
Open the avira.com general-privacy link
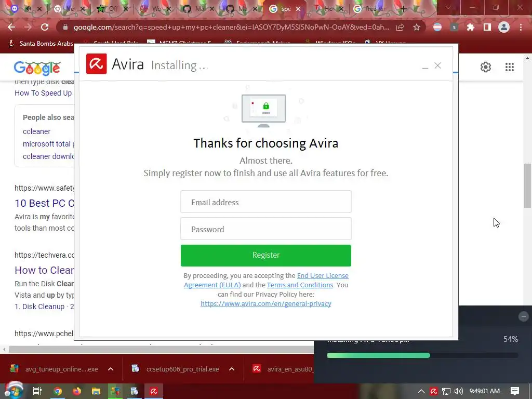click(265, 303)
